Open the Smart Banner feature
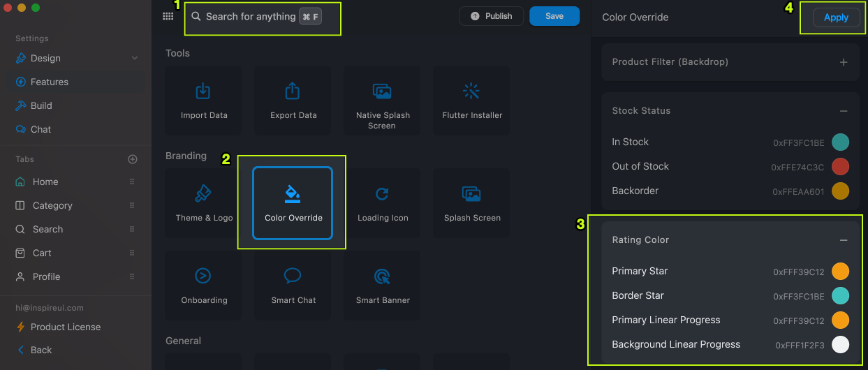Screen dimensions: 868x370 pos(382,285)
